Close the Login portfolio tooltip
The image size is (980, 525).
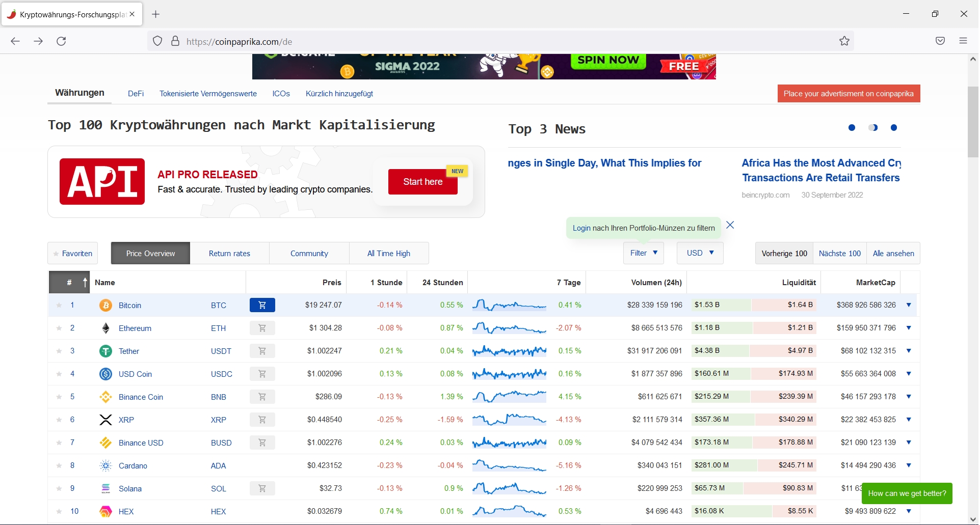pos(730,225)
